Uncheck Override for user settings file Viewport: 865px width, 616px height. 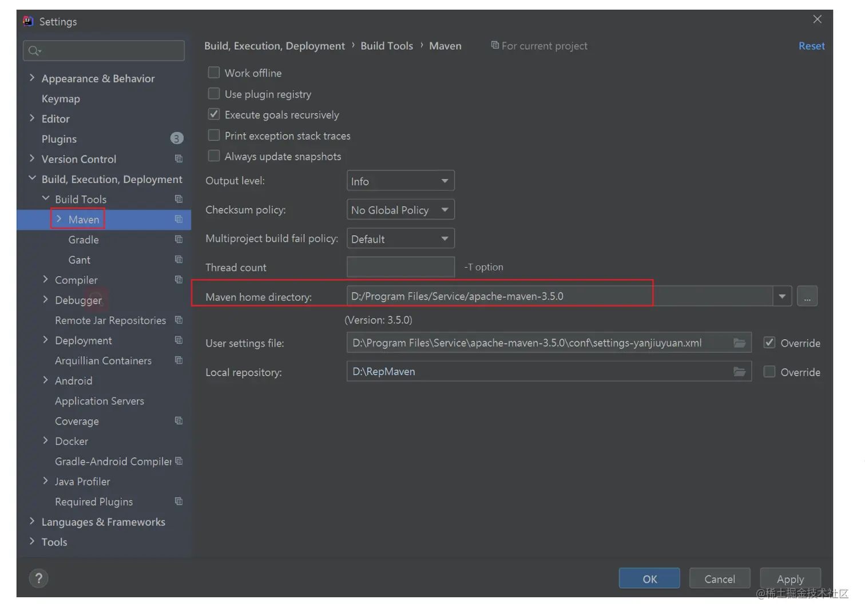(769, 343)
